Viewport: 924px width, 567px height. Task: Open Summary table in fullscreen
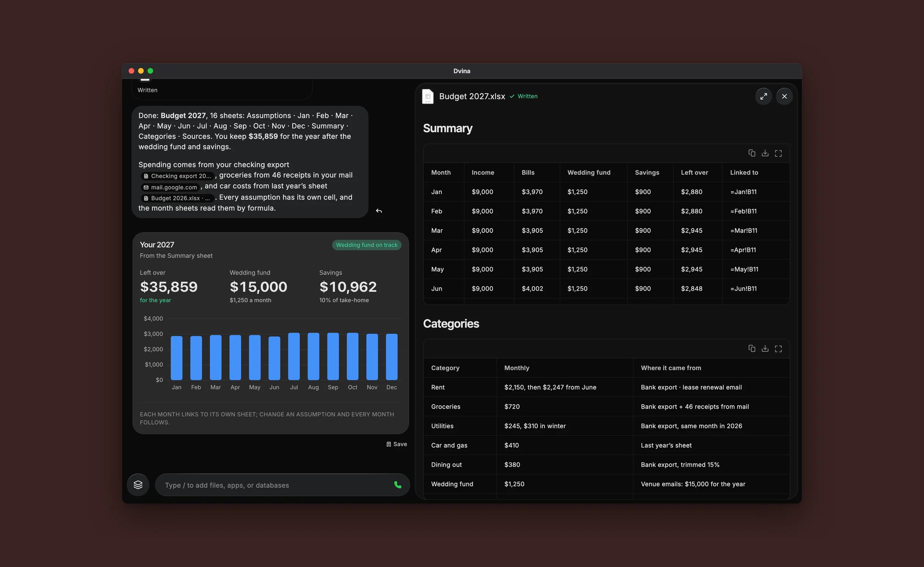[778, 153]
